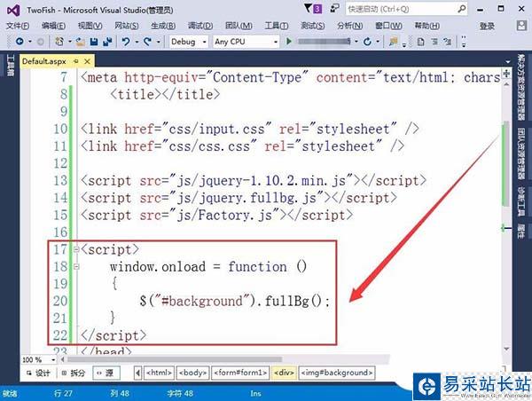The image size is (532, 401).
Task: Open the 测试(S) menu
Action: point(312,26)
